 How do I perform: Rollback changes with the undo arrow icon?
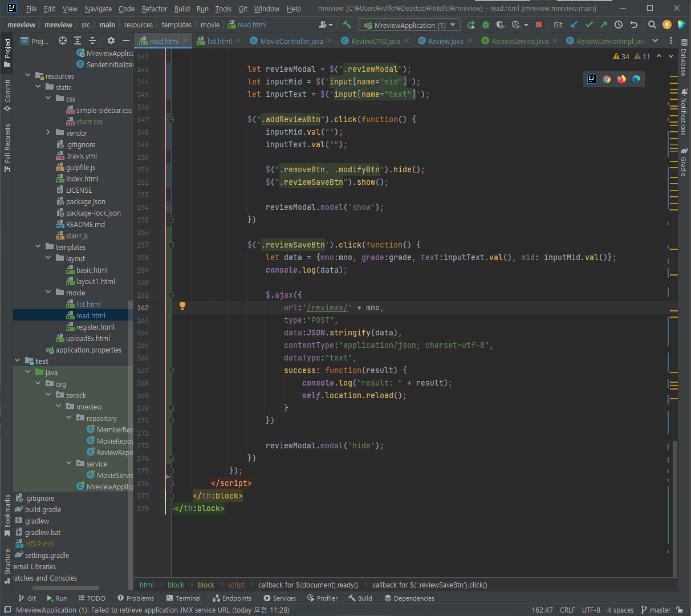coord(633,25)
